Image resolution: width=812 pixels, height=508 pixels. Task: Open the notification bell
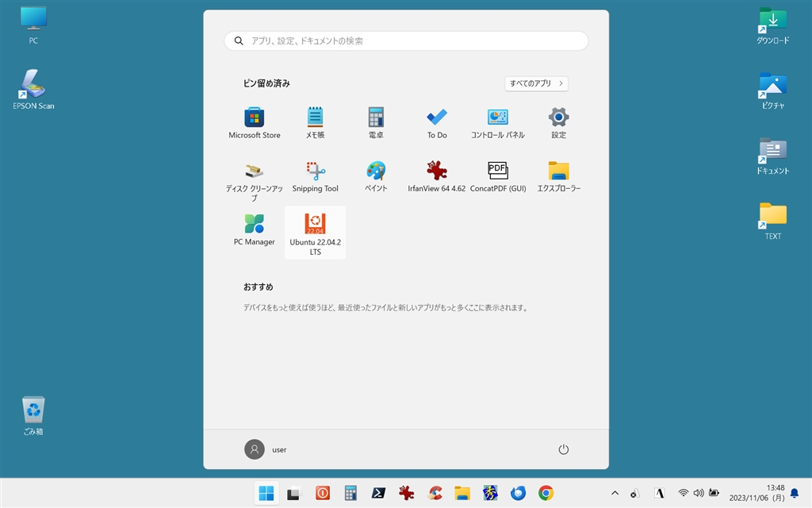point(795,493)
